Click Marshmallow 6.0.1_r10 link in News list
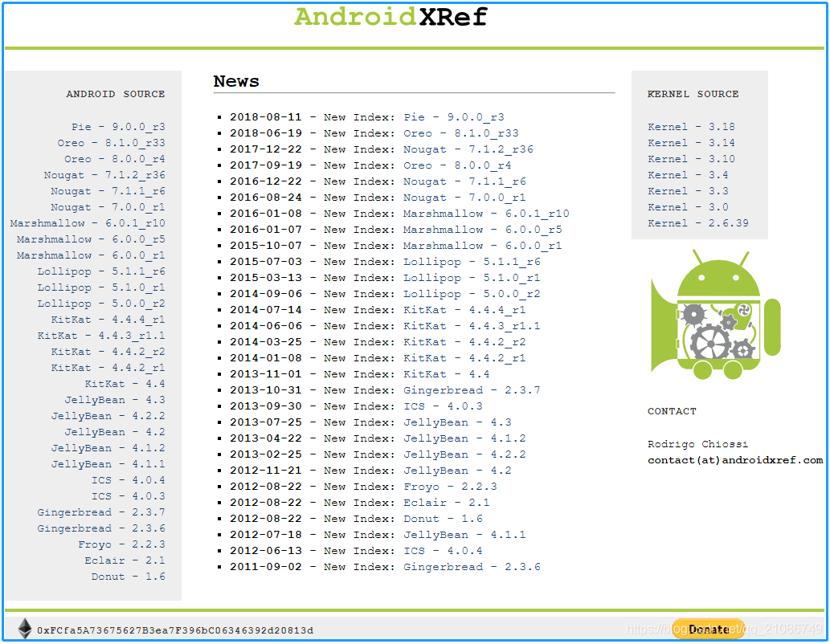Image resolution: width=830 pixels, height=644 pixels. (486, 214)
